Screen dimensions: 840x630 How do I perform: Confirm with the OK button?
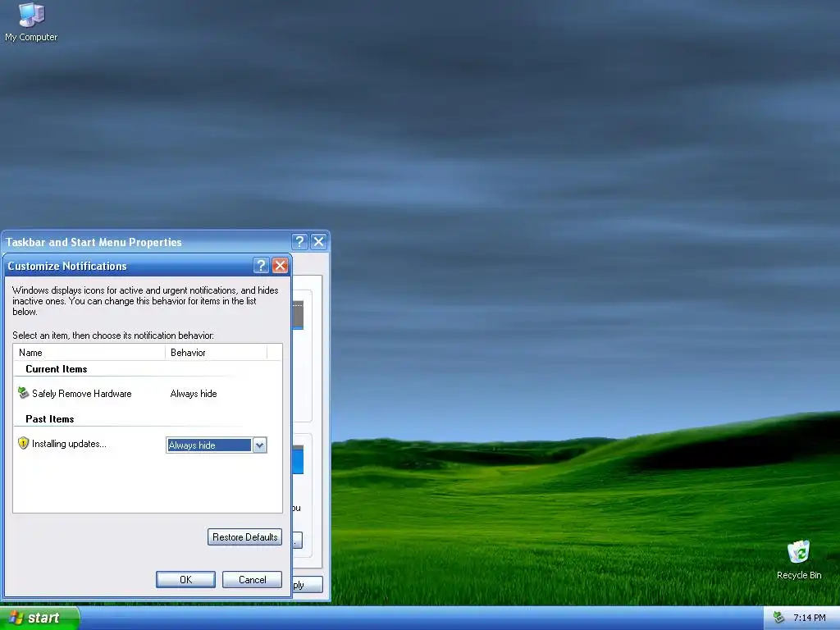coord(186,579)
